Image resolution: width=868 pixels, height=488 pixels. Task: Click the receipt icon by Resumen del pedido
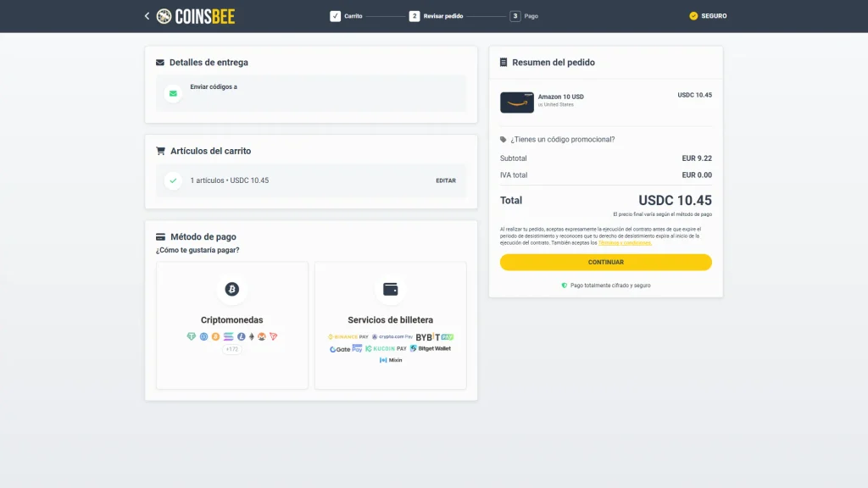pos(504,63)
